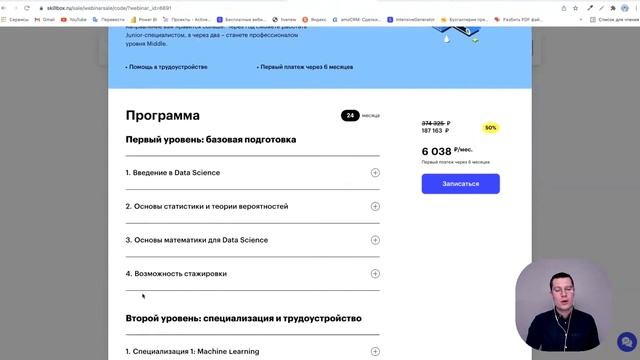Expand Специализация 1: Machine Learning

point(375,351)
